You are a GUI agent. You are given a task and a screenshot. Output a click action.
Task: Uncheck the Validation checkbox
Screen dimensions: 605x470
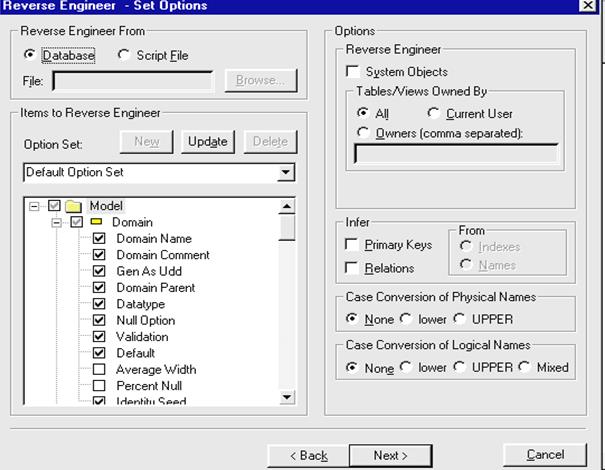99,336
